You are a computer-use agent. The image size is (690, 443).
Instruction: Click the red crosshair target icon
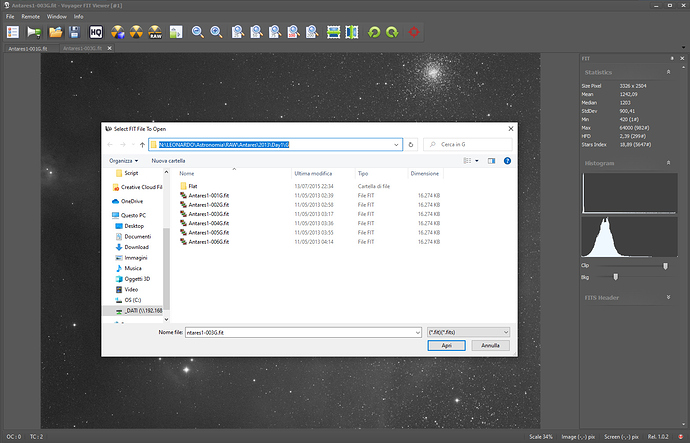(x=414, y=32)
